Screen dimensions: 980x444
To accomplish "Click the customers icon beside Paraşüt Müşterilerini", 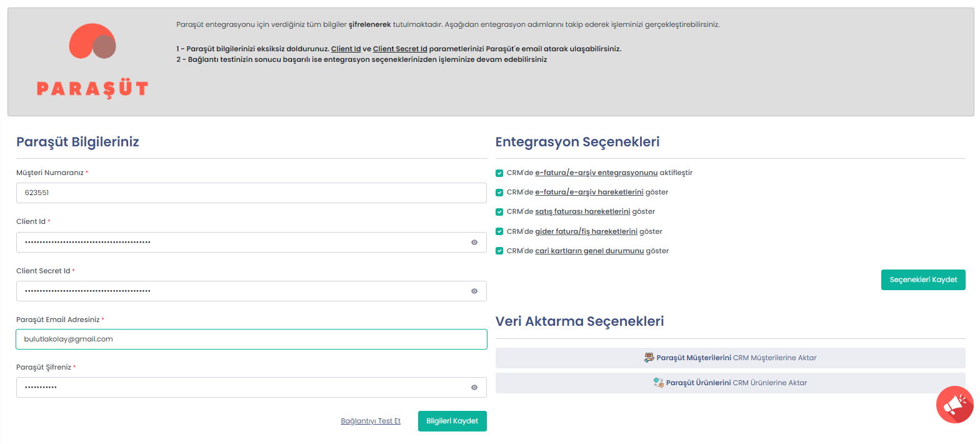I will coord(649,358).
